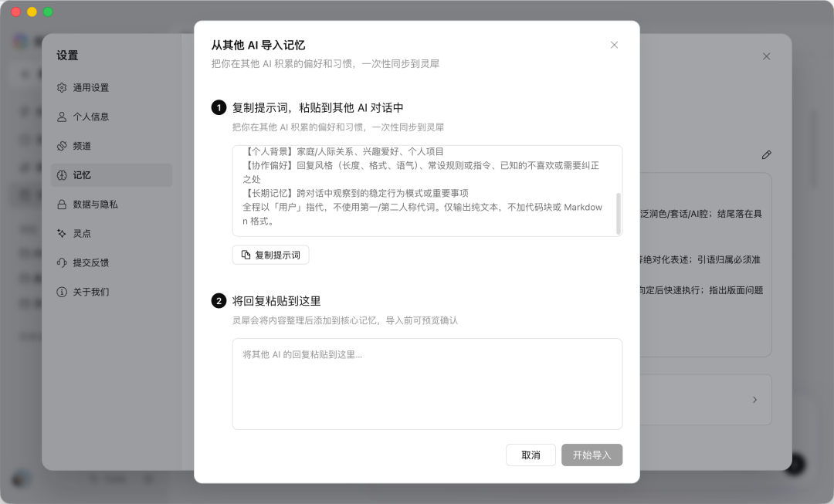
Task: Click the gear icon for general settings
Action: click(62, 88)
